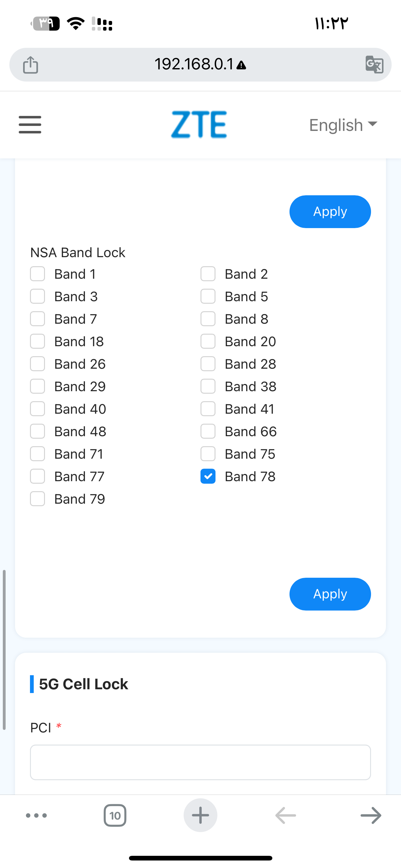The image size is (401, 868).
Task: Enable the Band 79 checkbox
Action: [x=37, y=499]
